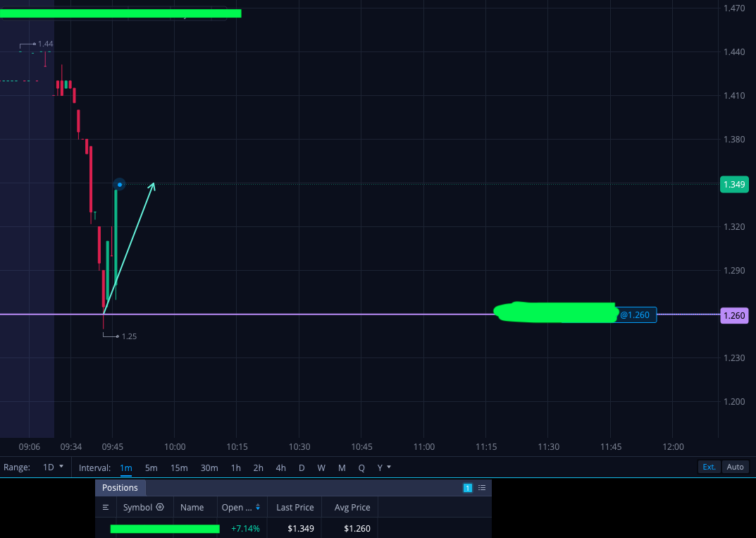
Task: Open the positions table hamburger menu icon
Action: pos(106,508)
